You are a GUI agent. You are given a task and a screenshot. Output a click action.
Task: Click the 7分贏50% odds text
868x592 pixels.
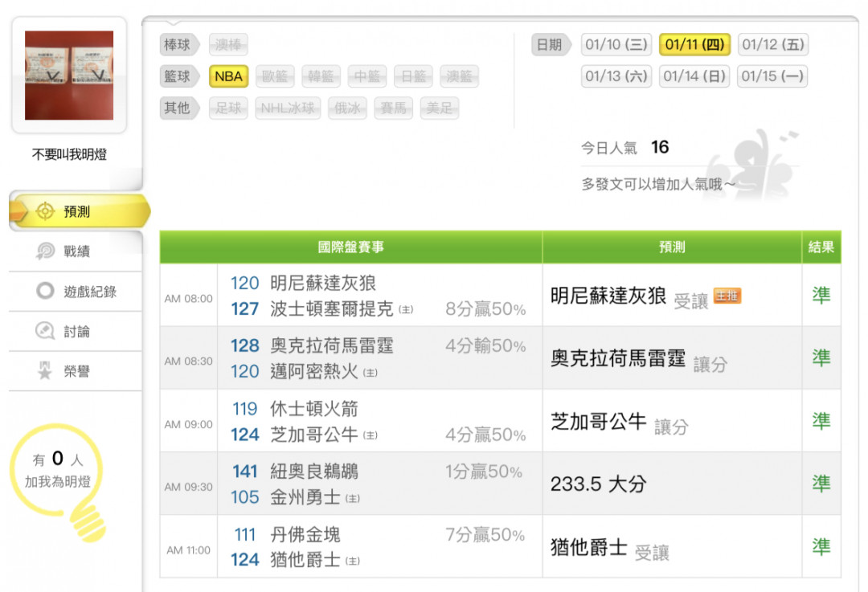click(x=485, y=534)
